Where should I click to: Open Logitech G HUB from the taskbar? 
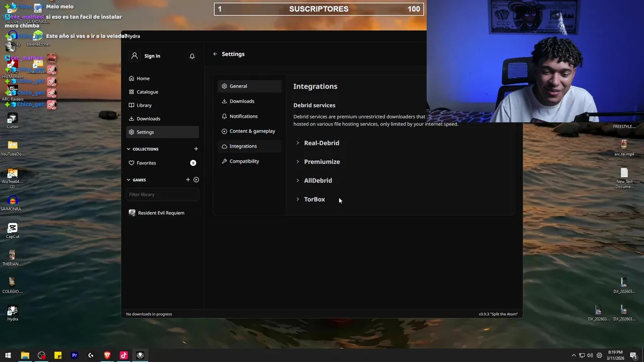point(91,355)
